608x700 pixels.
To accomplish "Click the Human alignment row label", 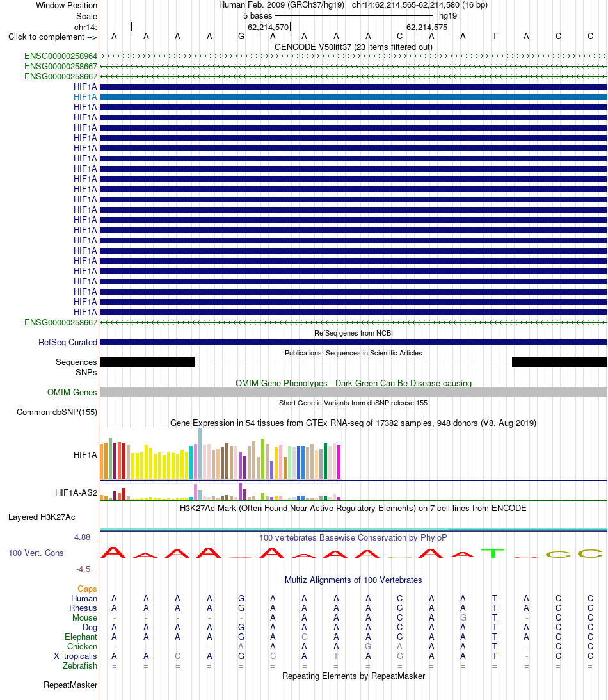I will (84, 599).
